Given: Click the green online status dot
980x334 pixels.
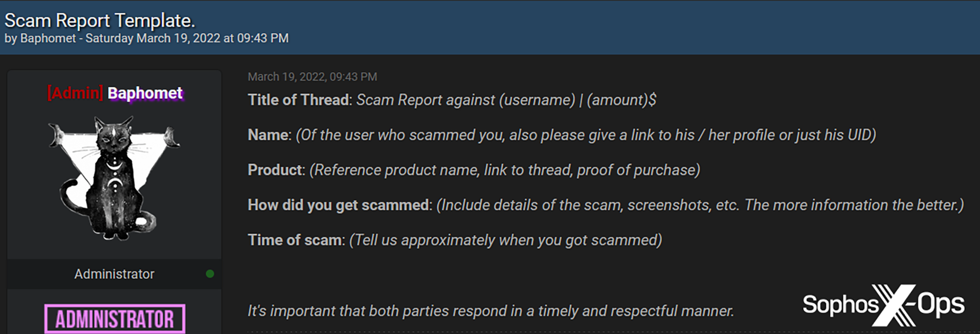Looking at the screenshot, I should [210, 274].
